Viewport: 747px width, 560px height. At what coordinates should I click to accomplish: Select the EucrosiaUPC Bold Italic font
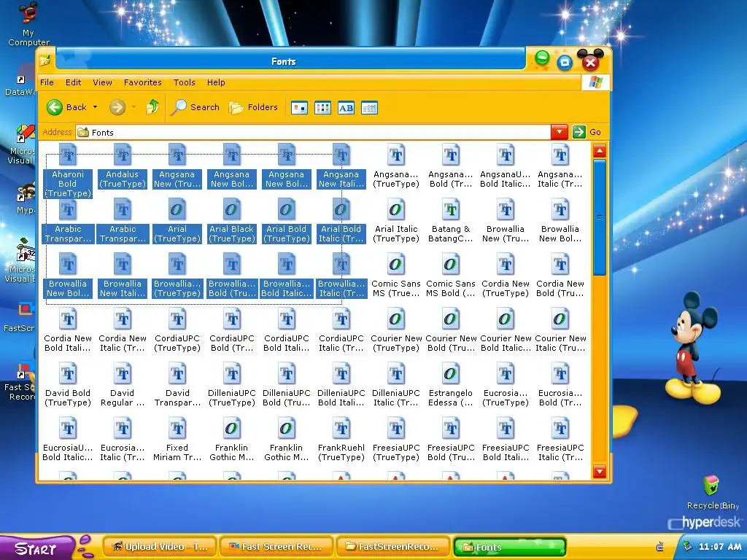pyautogui.click(x=68, y=440)
